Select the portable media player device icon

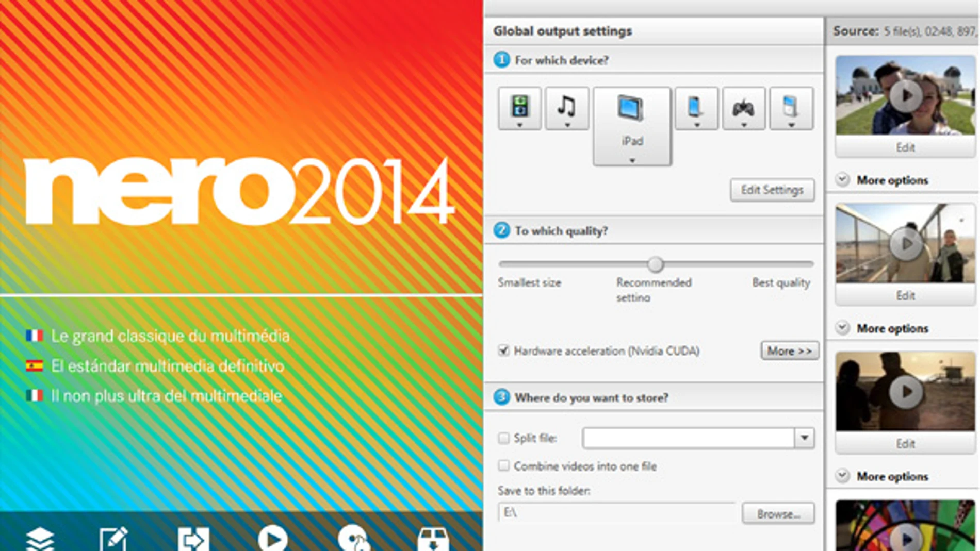click(x=791, y=108)
